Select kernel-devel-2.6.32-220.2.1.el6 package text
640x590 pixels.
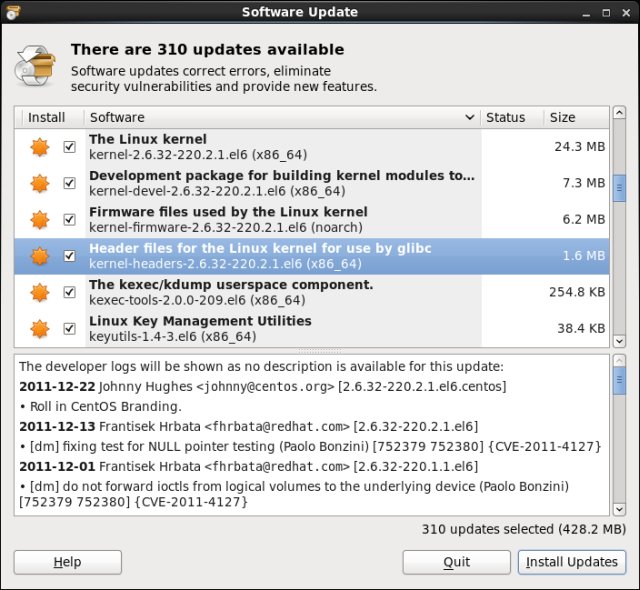click(217, 191)
